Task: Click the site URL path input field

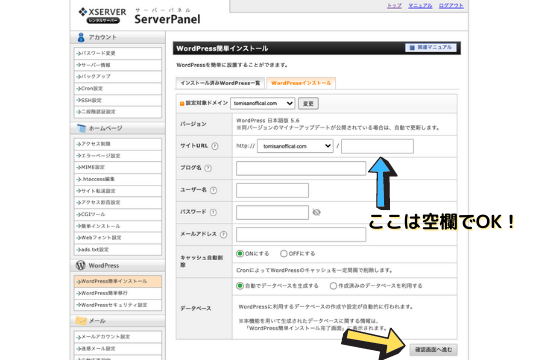Action: click(377, 146)
